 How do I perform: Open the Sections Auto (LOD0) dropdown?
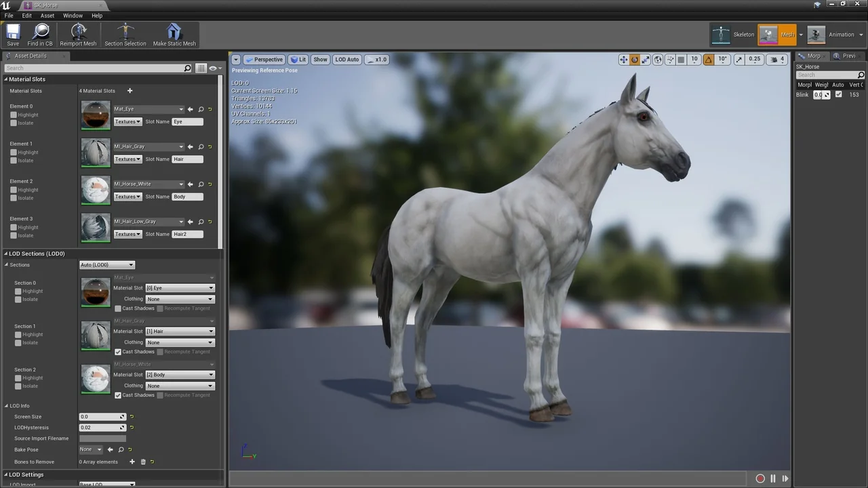click(x=107, y=265)
